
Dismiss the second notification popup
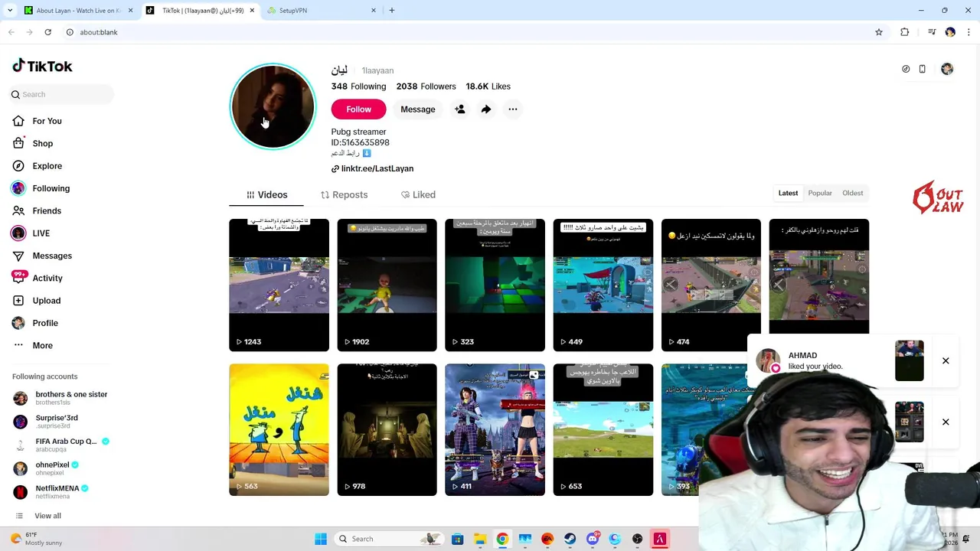pyautogui.click(x=946, y=422)
